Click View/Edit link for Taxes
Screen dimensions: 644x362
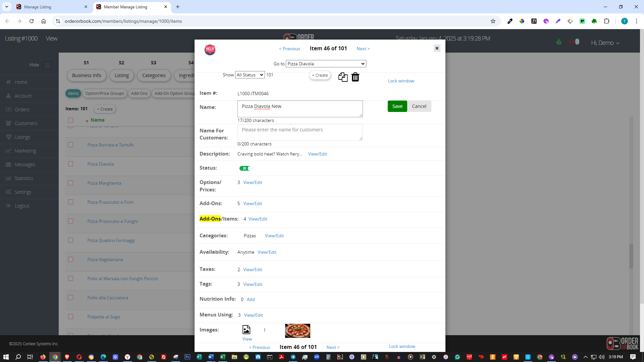point(253,269)
